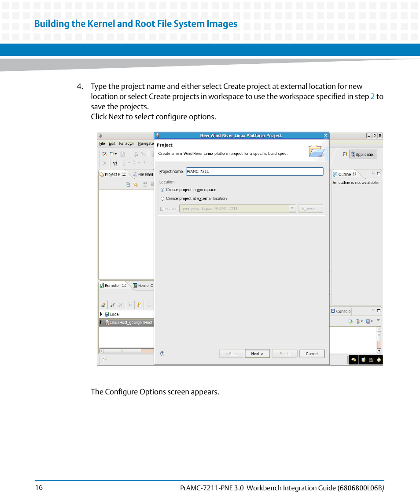Open the Refactor menu
The image size is (420, 504).
coord(126,143)
